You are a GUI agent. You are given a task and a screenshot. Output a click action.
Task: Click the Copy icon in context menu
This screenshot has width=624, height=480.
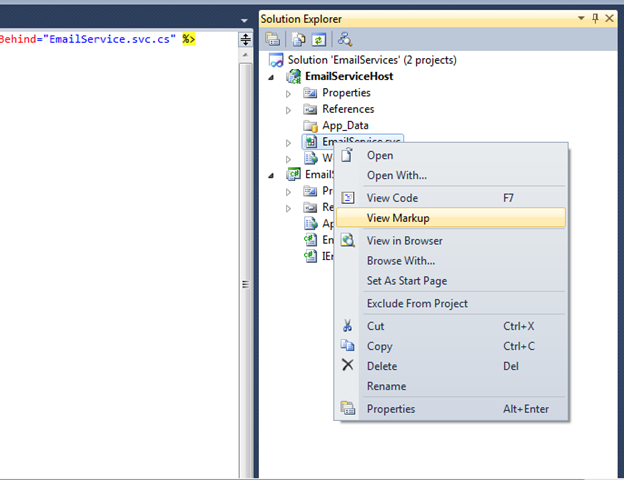(x=347, y=345)
